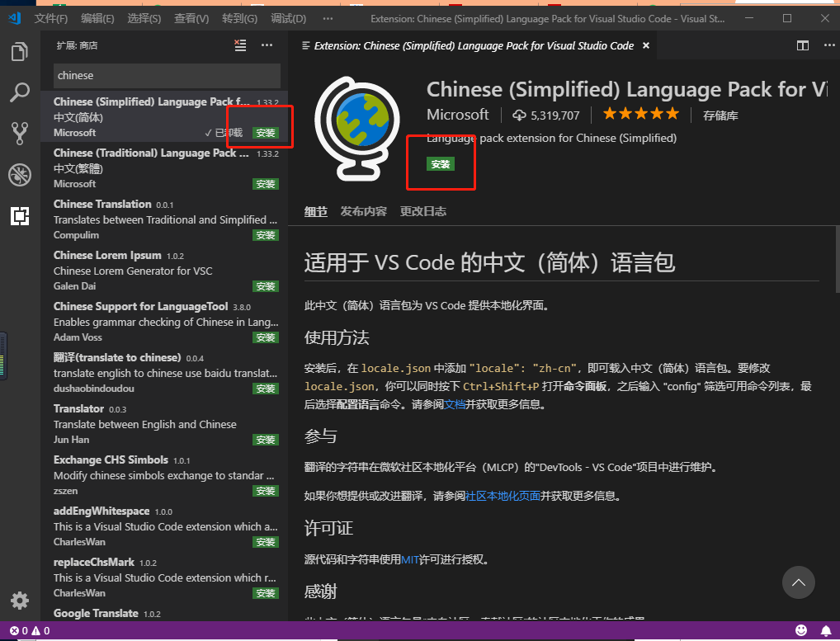Image resolution: width=840 pixels, height=641 pixels.
Task: Click green 安装 button in extension details header
Action: pyautogui.click(x=441, y=164)
